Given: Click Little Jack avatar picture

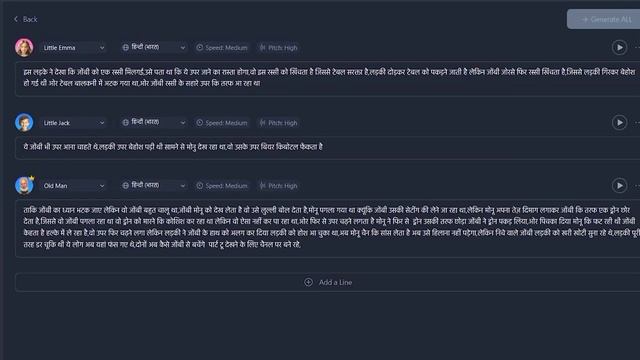Looking at the screenshot, I should tap(24, 122).
